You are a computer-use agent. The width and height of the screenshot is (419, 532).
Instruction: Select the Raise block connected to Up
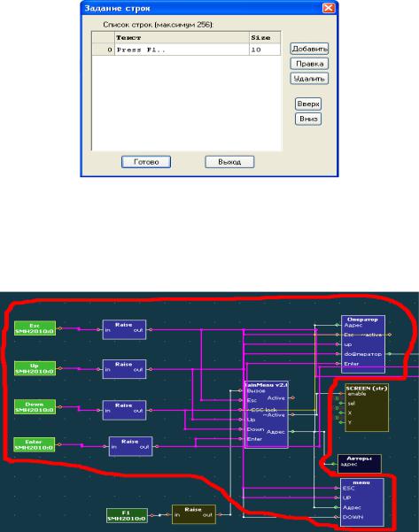point(124,369)
